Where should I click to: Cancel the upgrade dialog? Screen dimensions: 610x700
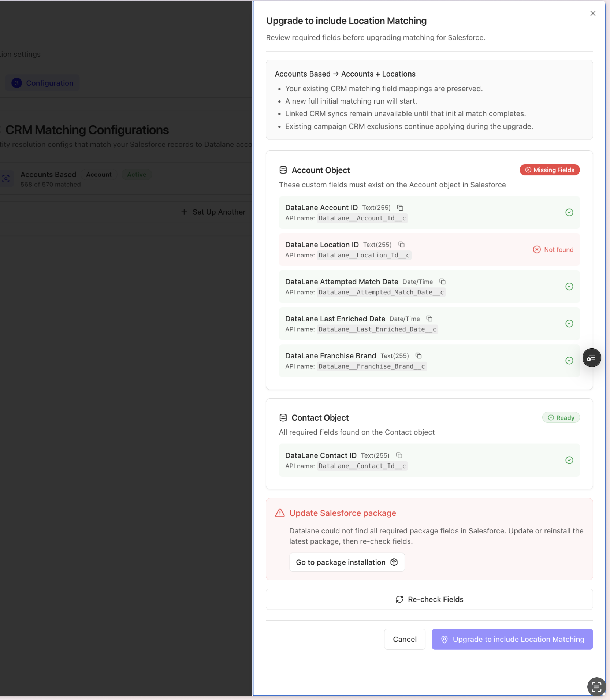405,639
